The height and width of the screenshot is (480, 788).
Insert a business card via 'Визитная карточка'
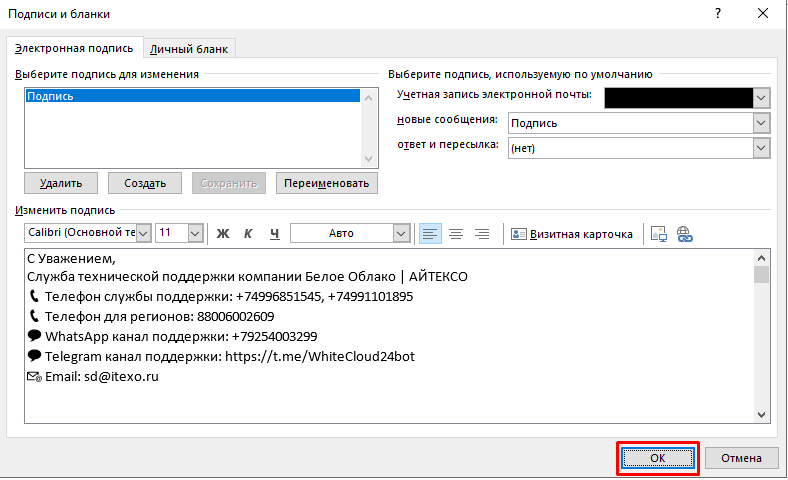[x=572, y=233]
